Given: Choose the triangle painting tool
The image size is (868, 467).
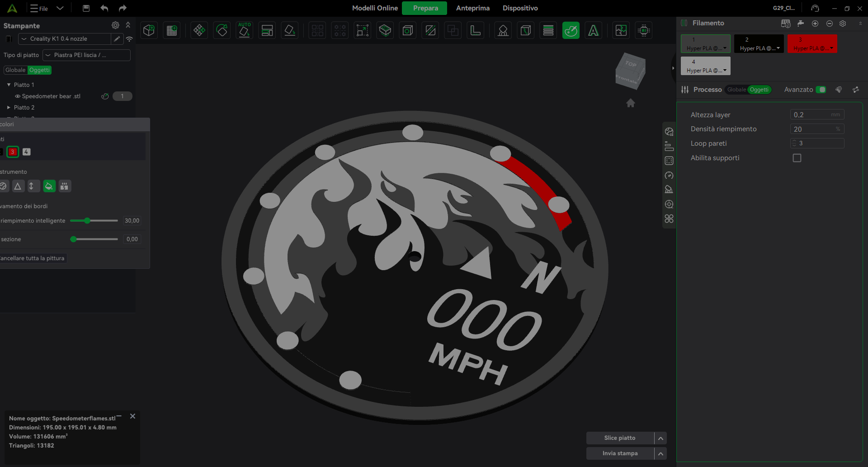Looking at the screenshot, I should [x=18, y=186].
